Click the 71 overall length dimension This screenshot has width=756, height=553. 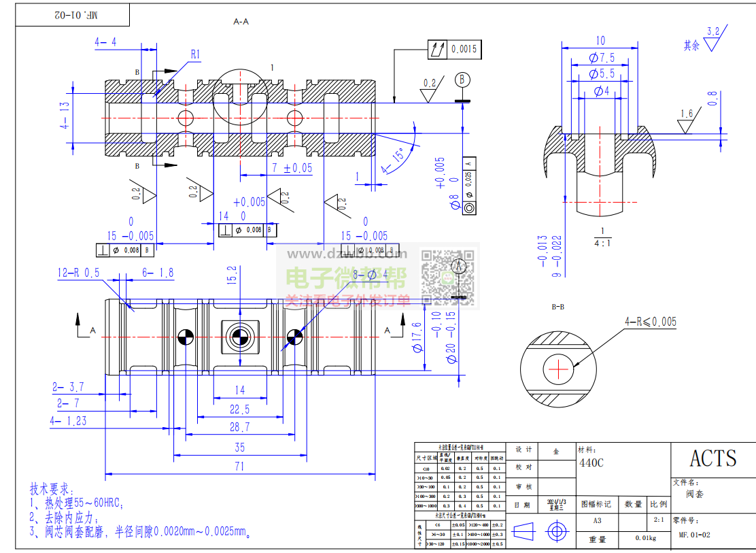239,467
